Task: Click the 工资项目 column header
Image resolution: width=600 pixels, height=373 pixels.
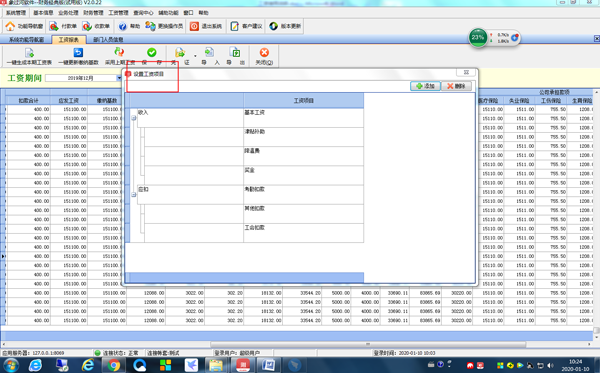Action: [x=303, y=101]
